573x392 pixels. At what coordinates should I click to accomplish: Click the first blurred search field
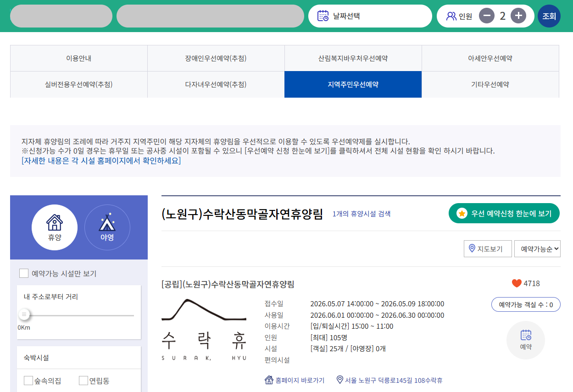61,16
